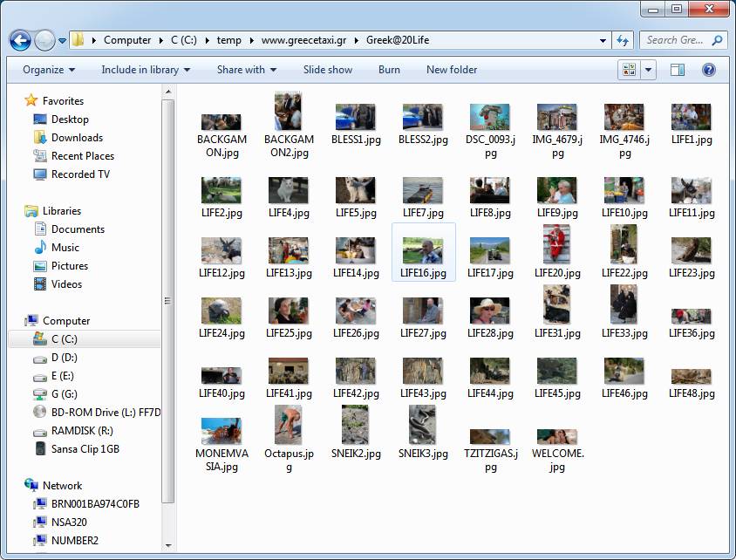Screen dimensions: 736x560
Task: Select Libraries in navigation pane
Action: [x=62, y=211]
